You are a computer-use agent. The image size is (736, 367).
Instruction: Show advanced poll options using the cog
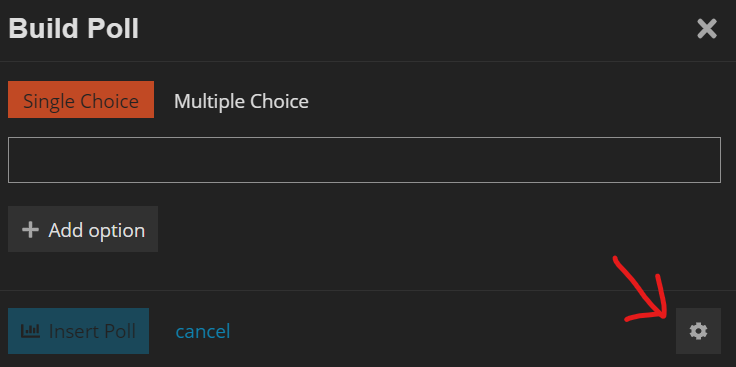pos(698,331)
